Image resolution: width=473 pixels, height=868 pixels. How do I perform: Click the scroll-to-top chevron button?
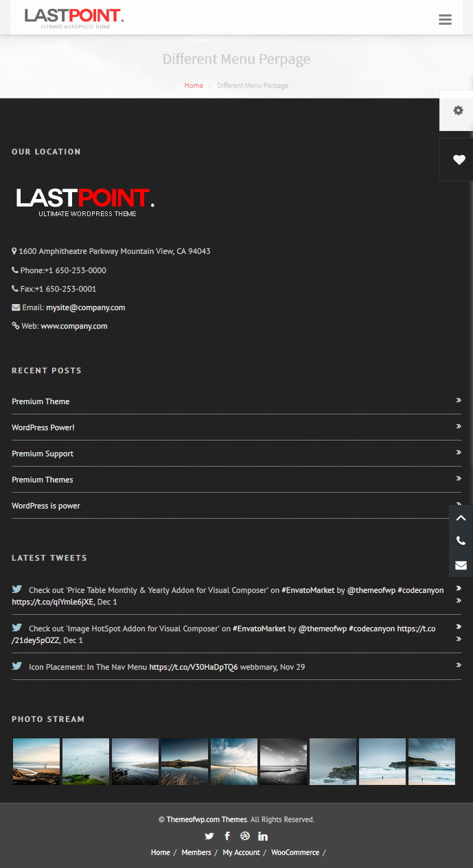pos(461,517)
